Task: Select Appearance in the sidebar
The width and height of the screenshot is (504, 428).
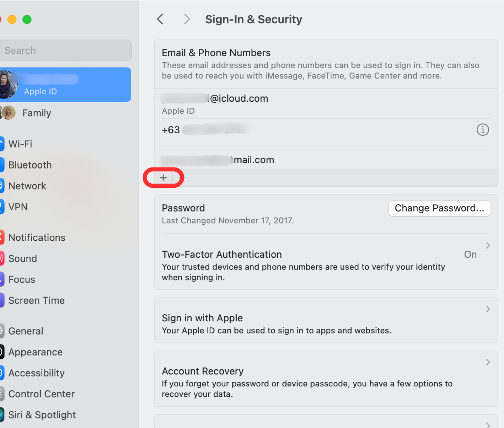Action: point(35,352)
